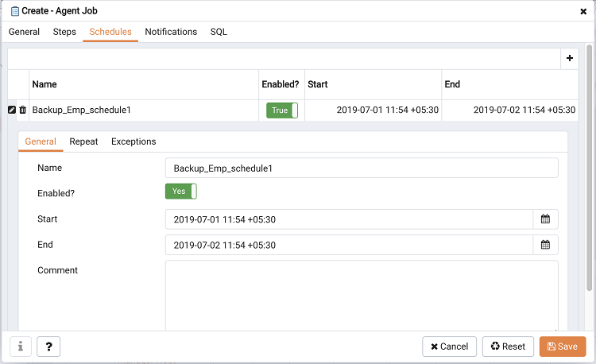Click the End column header
The height and width of the screenshot is (364, 596).
pos(509,84)
